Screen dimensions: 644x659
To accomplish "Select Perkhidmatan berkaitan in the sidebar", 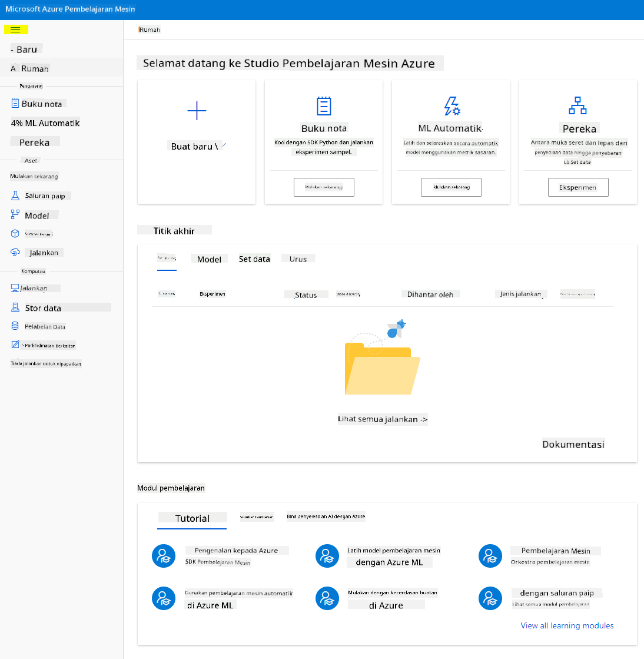I will coord(48,346).
